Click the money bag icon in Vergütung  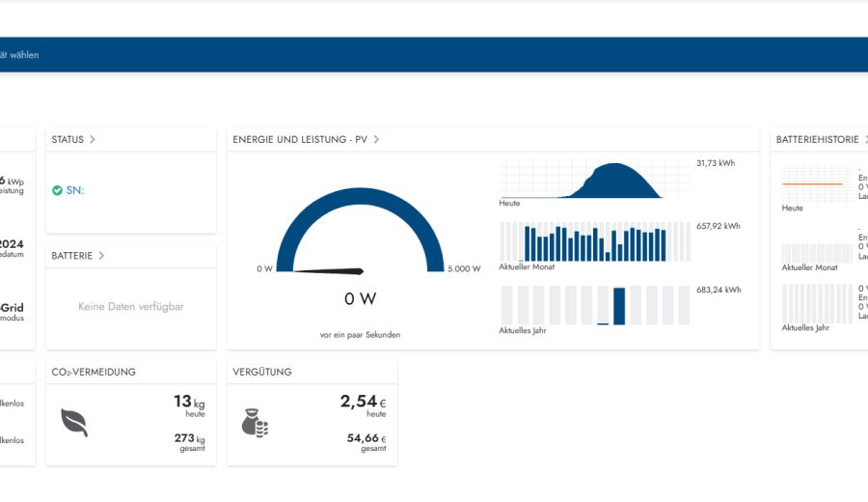(255, 423)
